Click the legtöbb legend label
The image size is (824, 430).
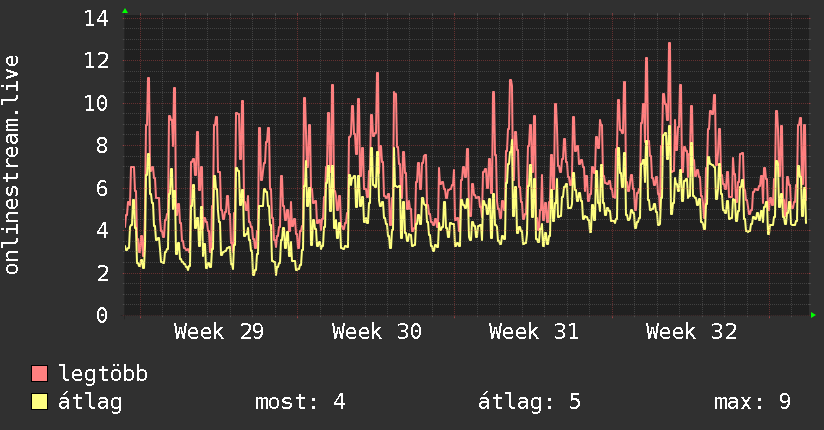point(103,373)
